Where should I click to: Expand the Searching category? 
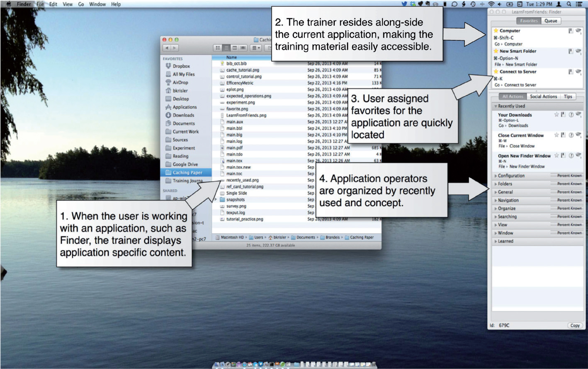click(496, 217)
